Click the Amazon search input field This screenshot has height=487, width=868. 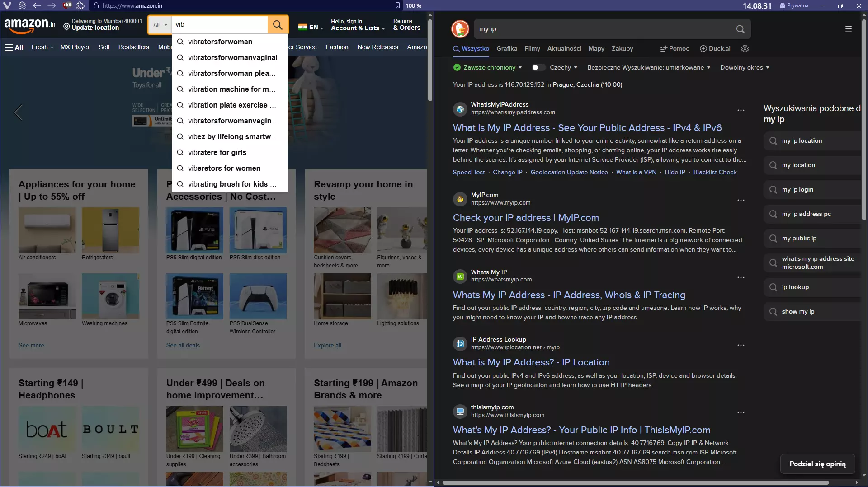pos(220,25)
